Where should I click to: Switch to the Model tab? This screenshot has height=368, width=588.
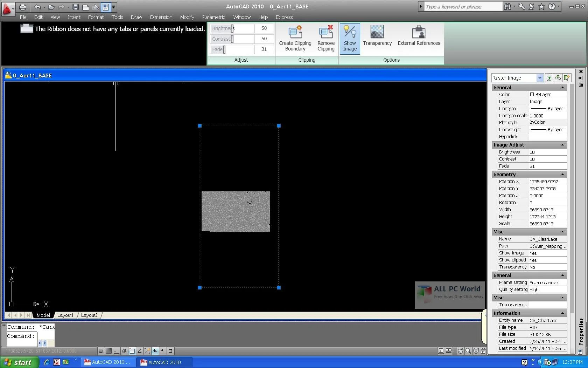coord(43,315)
